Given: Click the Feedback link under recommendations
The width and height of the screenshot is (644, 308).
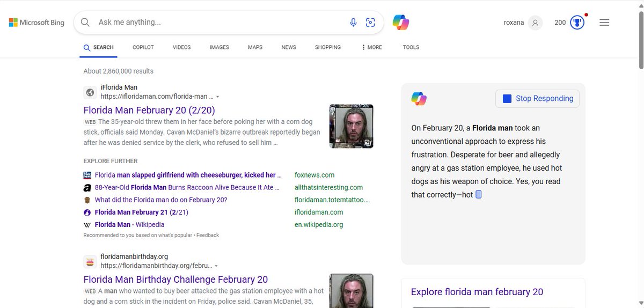Looking at the screenshot, I should click(x=208, y=235).
